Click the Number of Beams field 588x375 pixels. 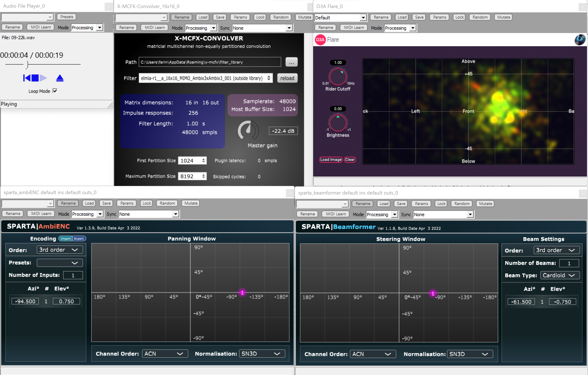pyautogui.click(x=569, y=263)
